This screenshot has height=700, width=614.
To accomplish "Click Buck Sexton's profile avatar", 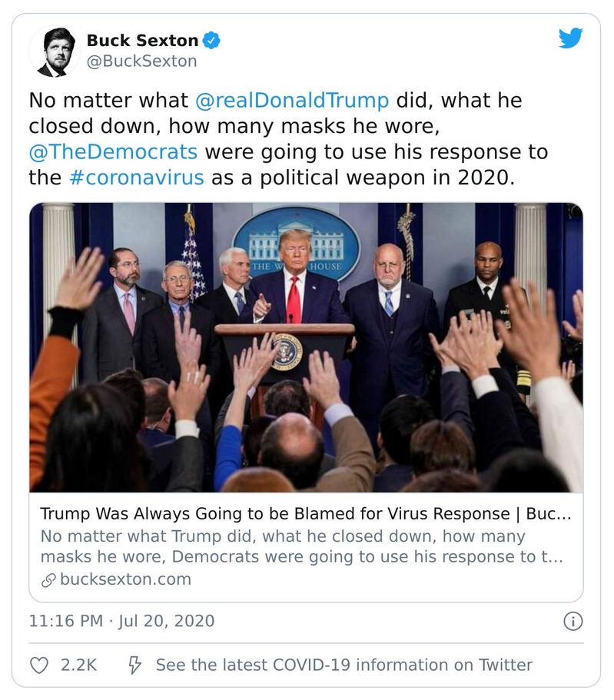I will click(54, 50).
